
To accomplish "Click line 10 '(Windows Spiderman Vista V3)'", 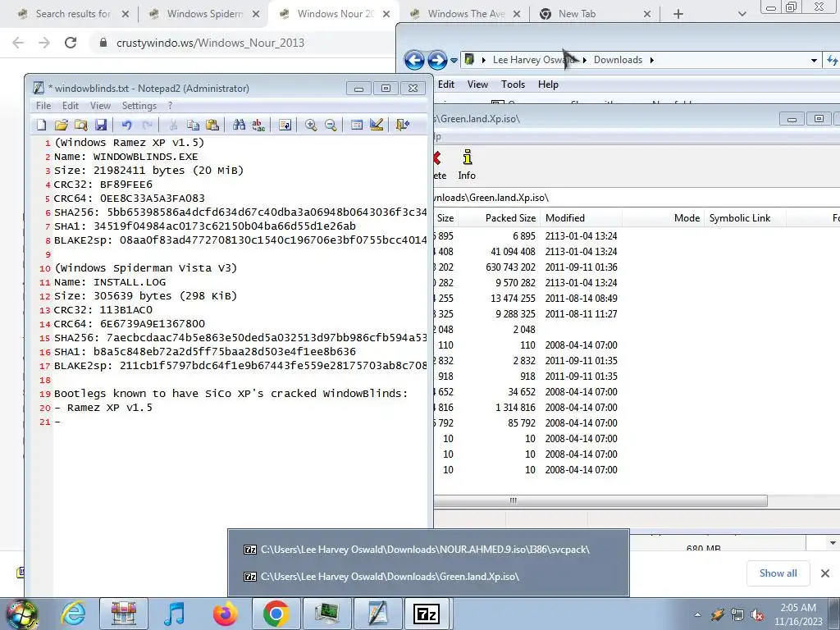I will tap(146, 268).
